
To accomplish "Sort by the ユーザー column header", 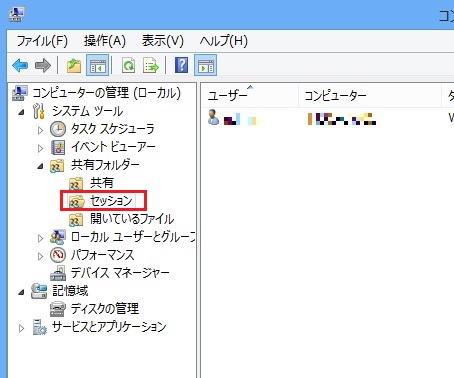I will (x=250, y=95).
